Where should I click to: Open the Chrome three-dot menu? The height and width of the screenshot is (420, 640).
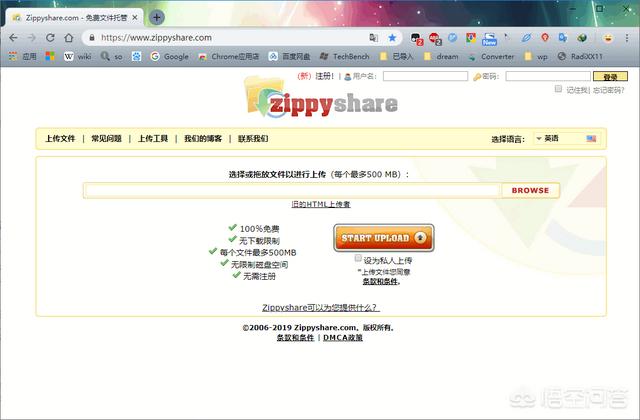click(627, 38)
